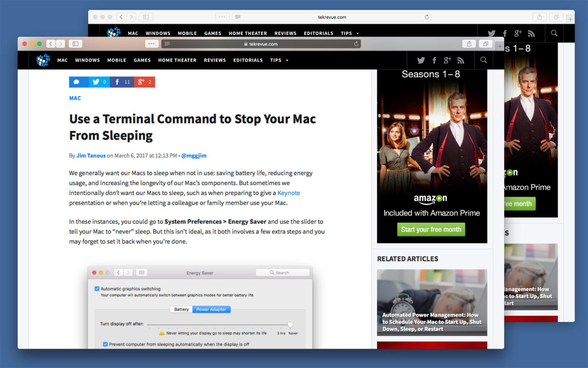The height and width of the screenshot is (368, 588).
Task: Go back in the rear Safari window
Action: coord(121,17)
